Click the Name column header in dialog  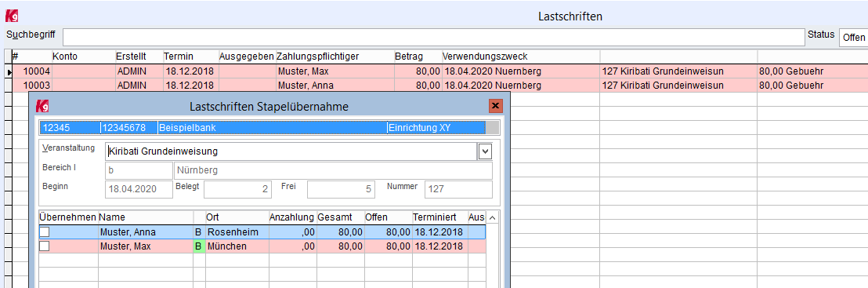point(146,217)
